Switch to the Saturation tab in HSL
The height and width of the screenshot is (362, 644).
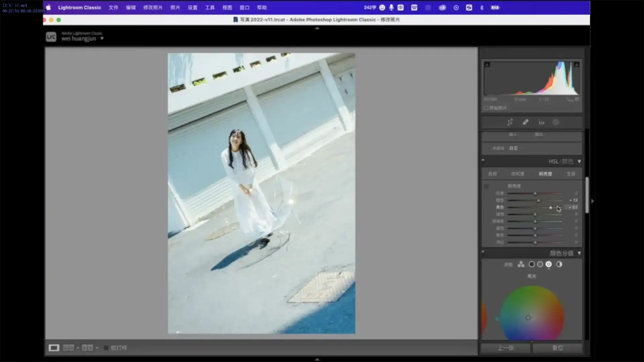click(518, 174)
